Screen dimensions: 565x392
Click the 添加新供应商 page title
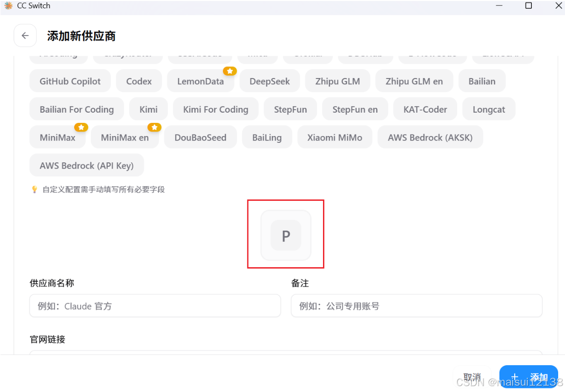tap(81, 36)
